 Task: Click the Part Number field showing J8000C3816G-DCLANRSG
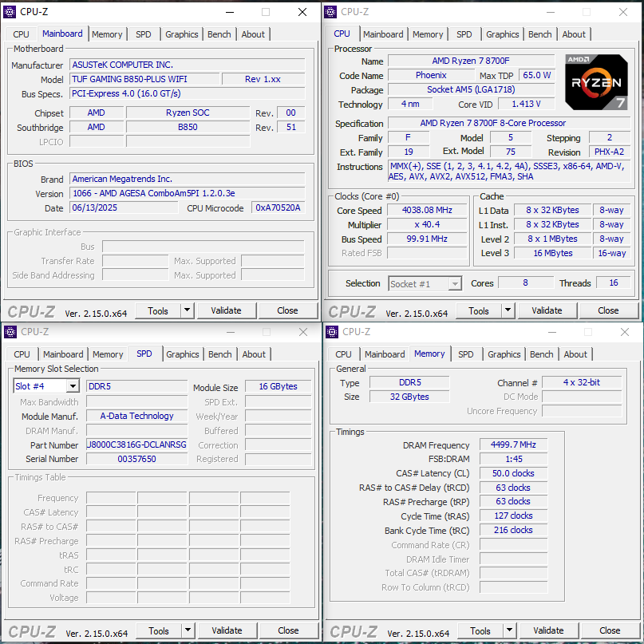click(136, 444)
